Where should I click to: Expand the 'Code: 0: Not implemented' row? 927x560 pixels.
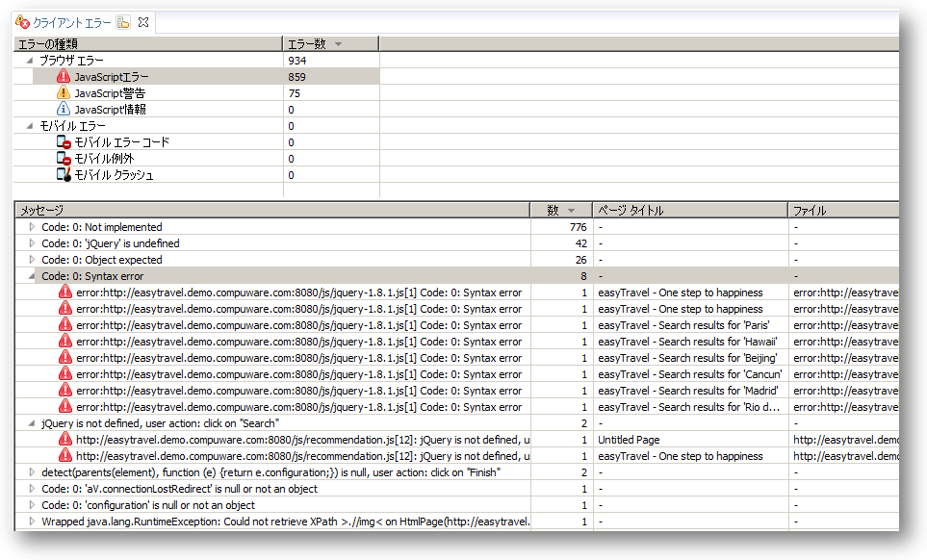click(32, 227)
